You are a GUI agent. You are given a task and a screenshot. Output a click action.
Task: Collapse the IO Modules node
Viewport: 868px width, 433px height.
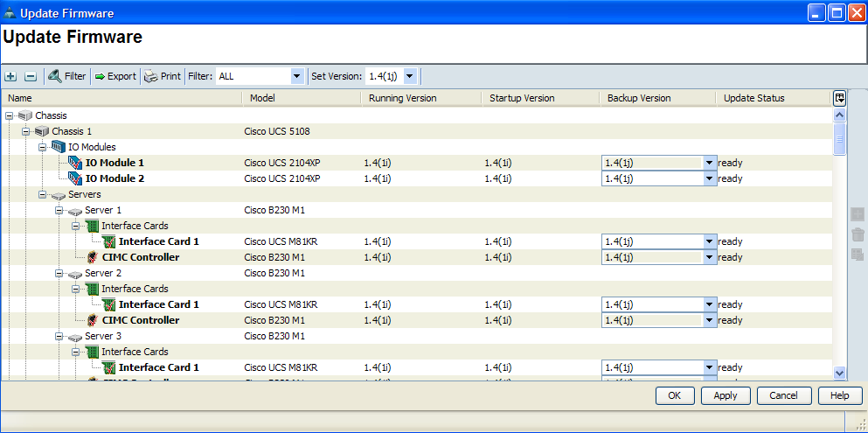coord(43,147)
